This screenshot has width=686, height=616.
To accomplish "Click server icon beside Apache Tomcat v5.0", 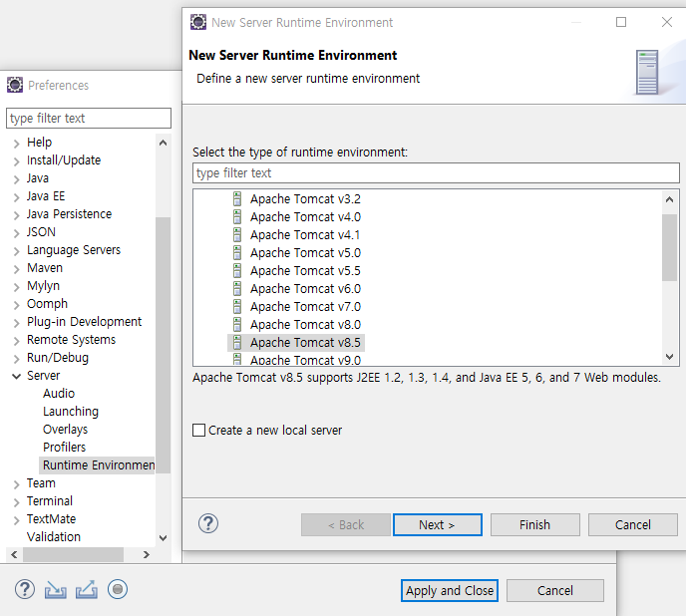I will pos(237,253).
